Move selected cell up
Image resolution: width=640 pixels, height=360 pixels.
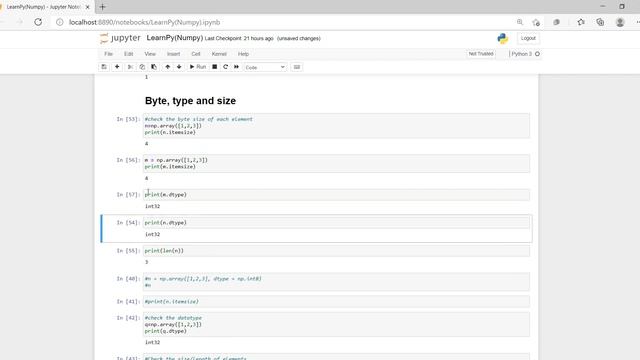click(x=167, y=67)
